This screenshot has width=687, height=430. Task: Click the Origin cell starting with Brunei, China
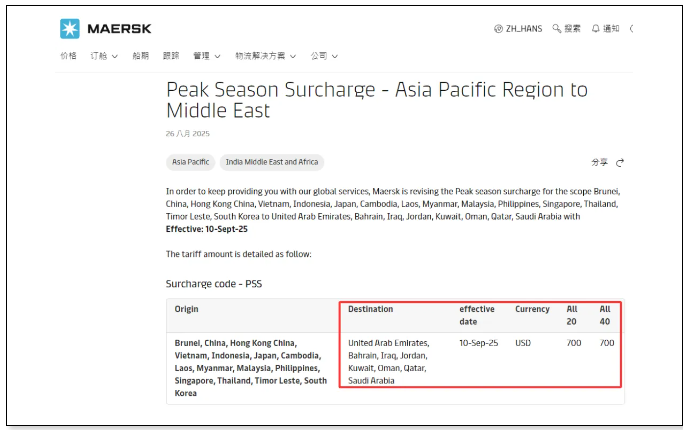click(x=251, y=368)
